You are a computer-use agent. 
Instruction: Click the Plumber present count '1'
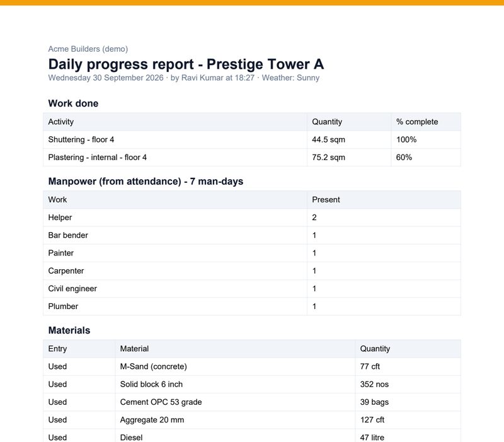point(314,306)
